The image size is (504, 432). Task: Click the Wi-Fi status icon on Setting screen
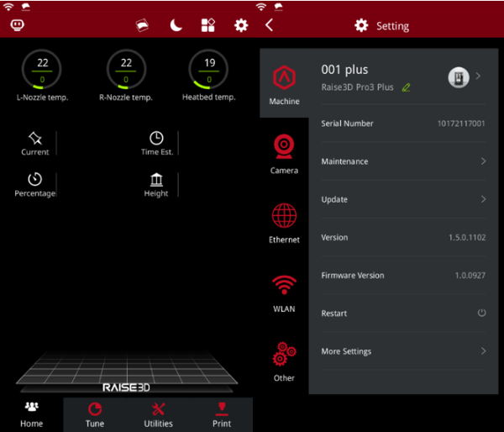[x=260, y=7]
